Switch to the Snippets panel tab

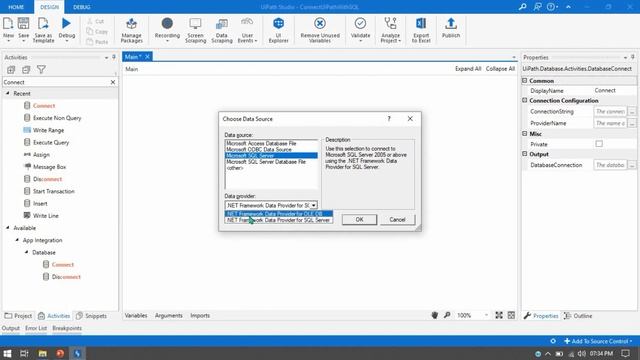click(91, 316)
